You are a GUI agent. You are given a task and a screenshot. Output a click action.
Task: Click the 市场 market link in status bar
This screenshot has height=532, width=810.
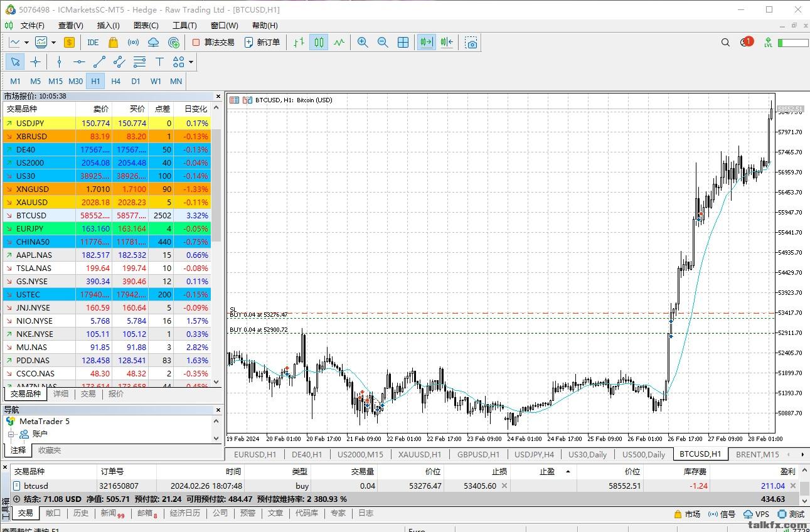pos(687,514)
